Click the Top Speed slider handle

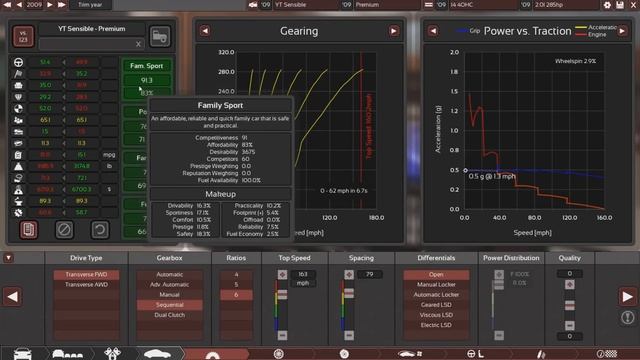coord(282,294)
